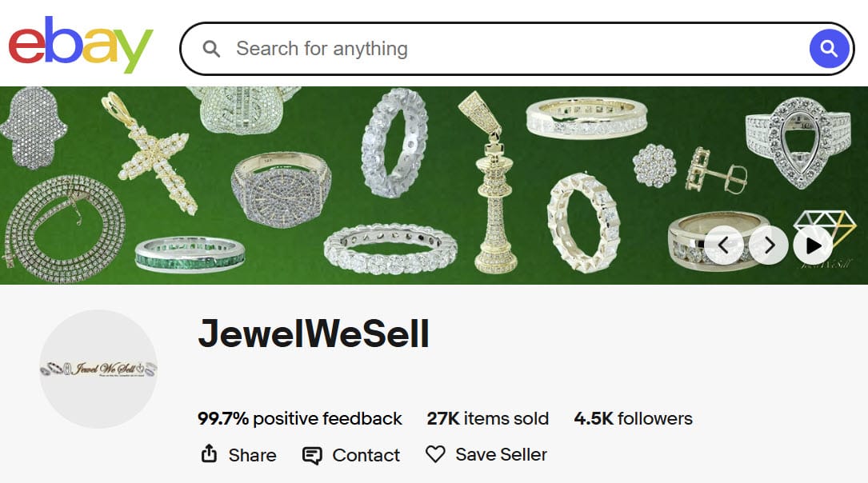The height and width of the screenshot is (483, 868).
Task: Pick the green emerald band ring
Action: [190, 254]
